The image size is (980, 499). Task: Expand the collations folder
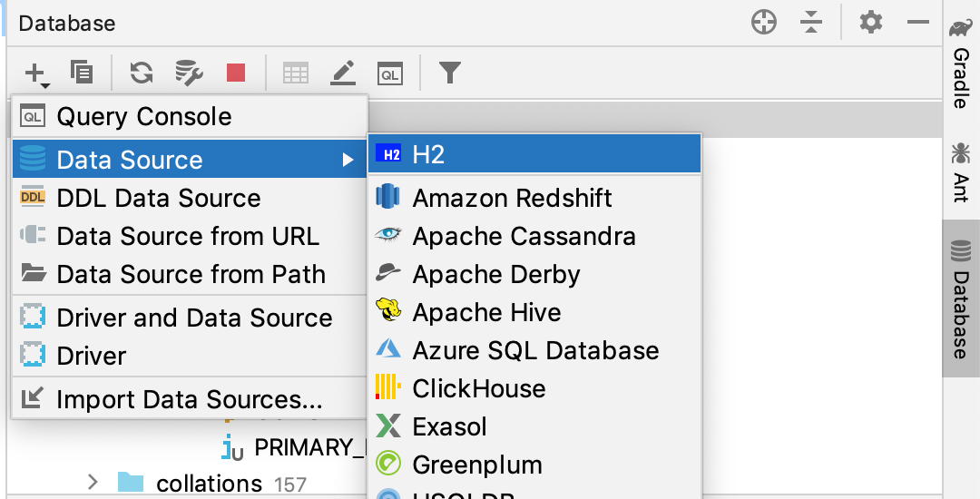[x=93, y=482]
